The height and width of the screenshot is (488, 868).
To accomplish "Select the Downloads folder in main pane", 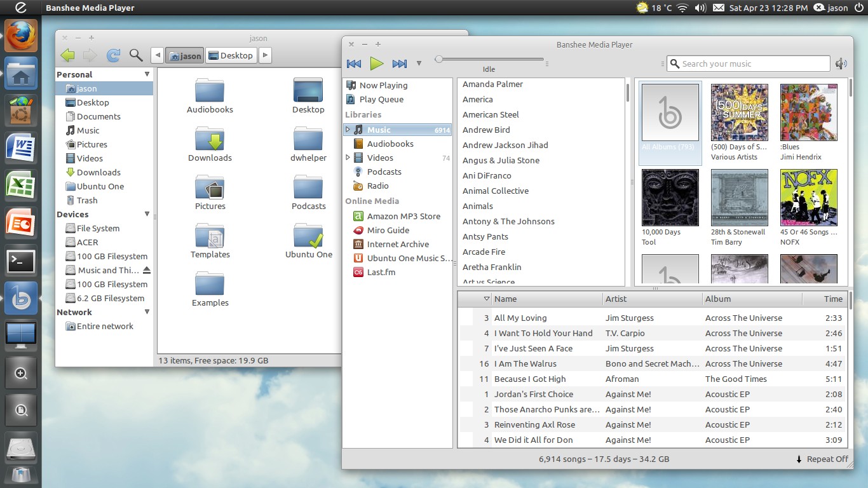I will tap(210, 145).
